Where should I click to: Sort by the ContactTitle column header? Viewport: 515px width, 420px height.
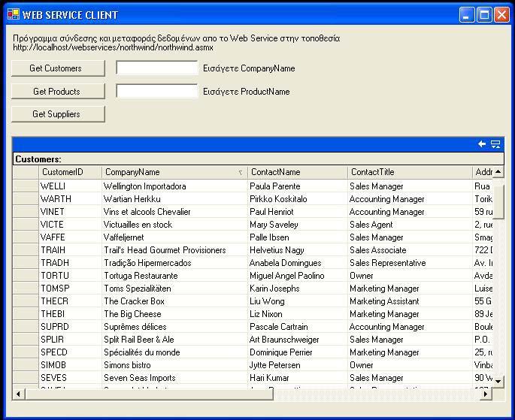tap(410, 172)
